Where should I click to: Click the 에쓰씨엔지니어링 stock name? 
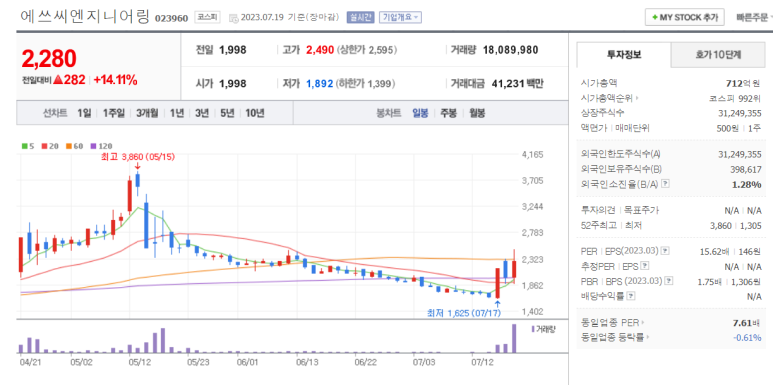point(85,16)
